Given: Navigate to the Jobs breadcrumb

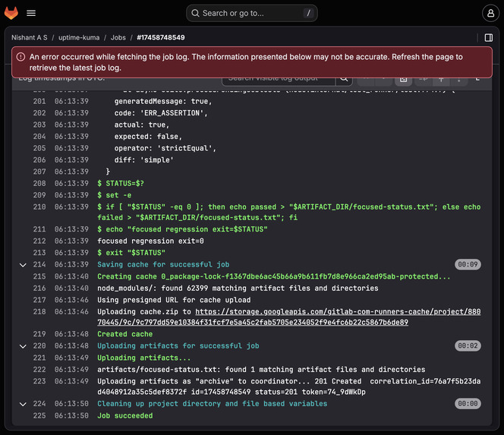Looking at the screenshot, I should pyautogui.click(x=118, y=38).
